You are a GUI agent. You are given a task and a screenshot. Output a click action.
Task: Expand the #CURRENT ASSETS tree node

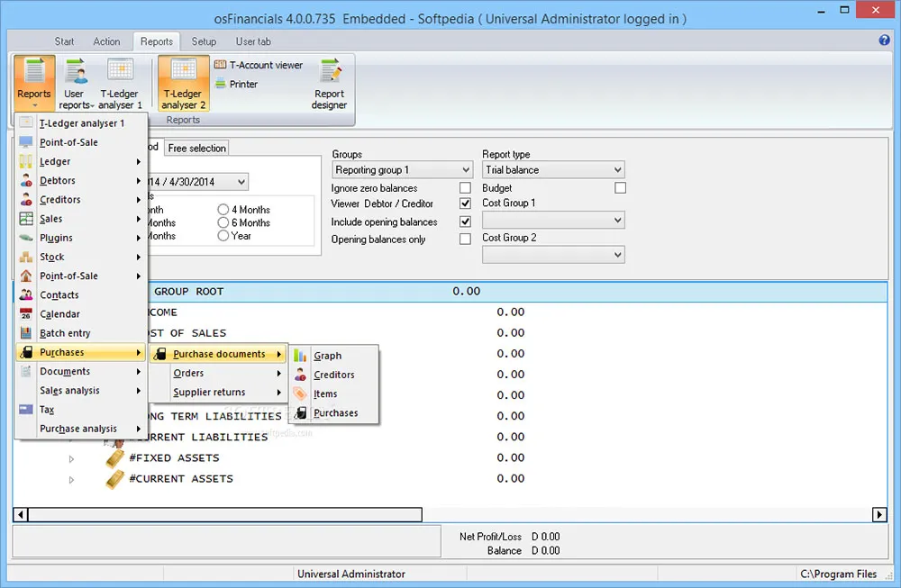point(71,480)
